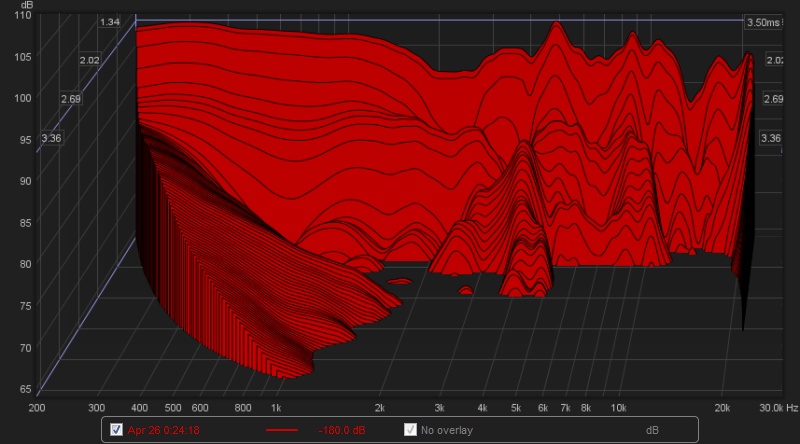Select the Apr 26 0:24:18 measurement name
The width and height of the screenshot is (800, 444).
(163, 430)
